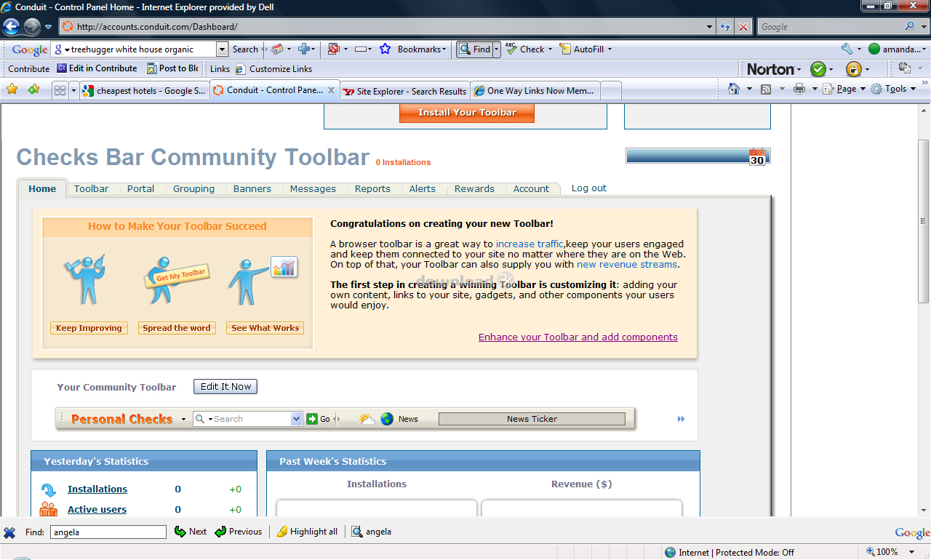This screenshot has height=560, width=931.
Task: Open the Toolbar tab in the control panel
Action: 91,188
